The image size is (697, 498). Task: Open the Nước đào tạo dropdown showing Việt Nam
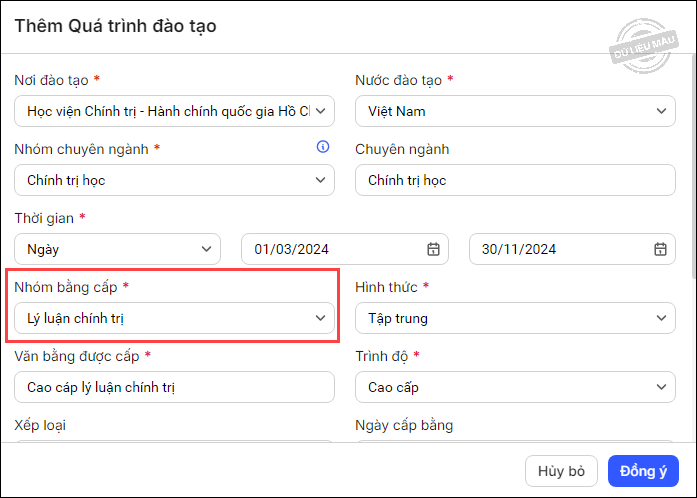click(x=515, y=111)
